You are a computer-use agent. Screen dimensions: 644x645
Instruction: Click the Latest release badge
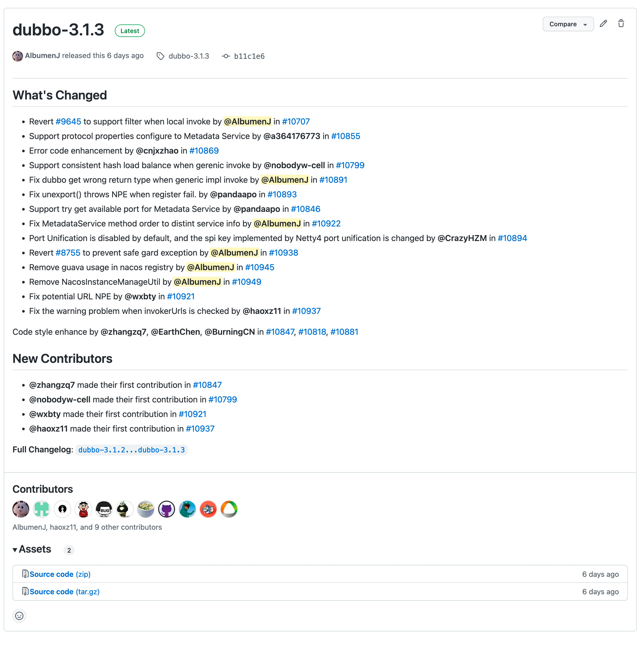[130, 30]
